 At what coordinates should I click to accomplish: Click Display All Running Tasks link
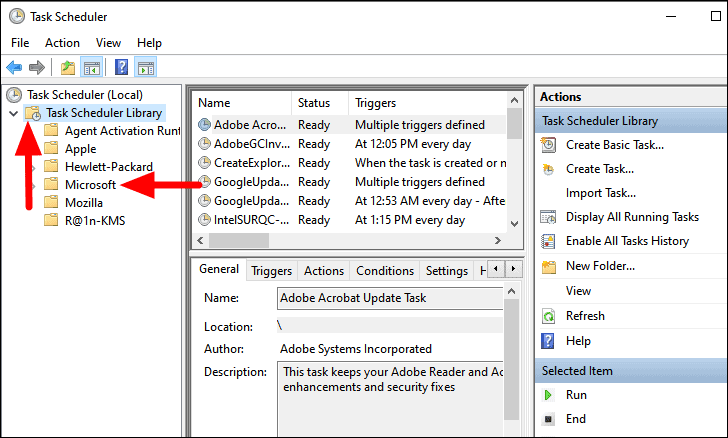pos(632,217)
